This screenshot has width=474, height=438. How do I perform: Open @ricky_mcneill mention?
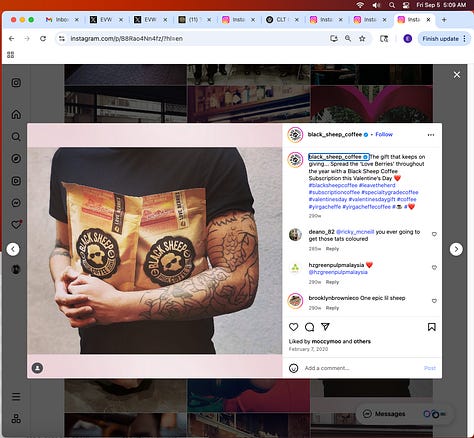355,232
